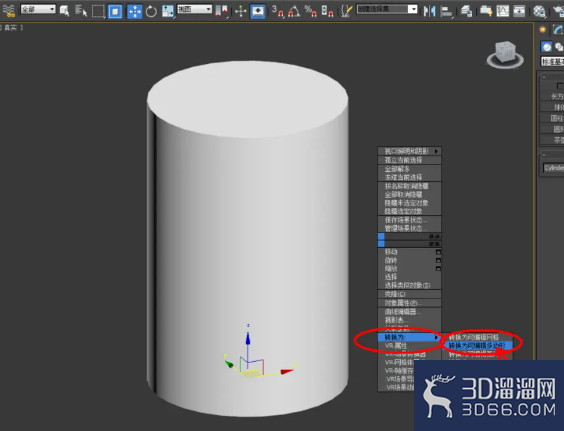Activate the Select and Rotate tool

point(151,11)
